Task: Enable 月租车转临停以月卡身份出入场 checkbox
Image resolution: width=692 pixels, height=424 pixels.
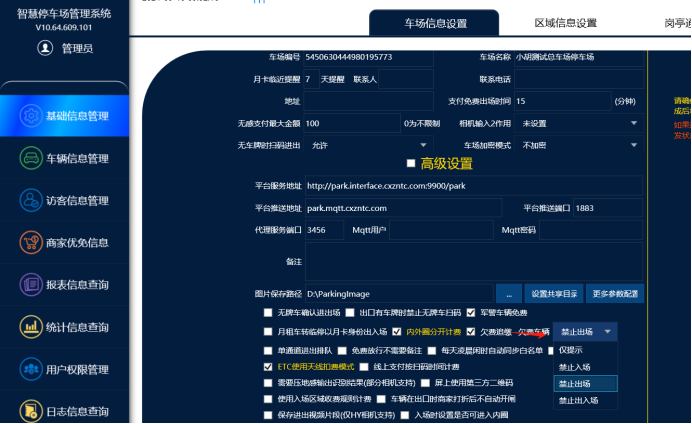Action: pos(268,332)
